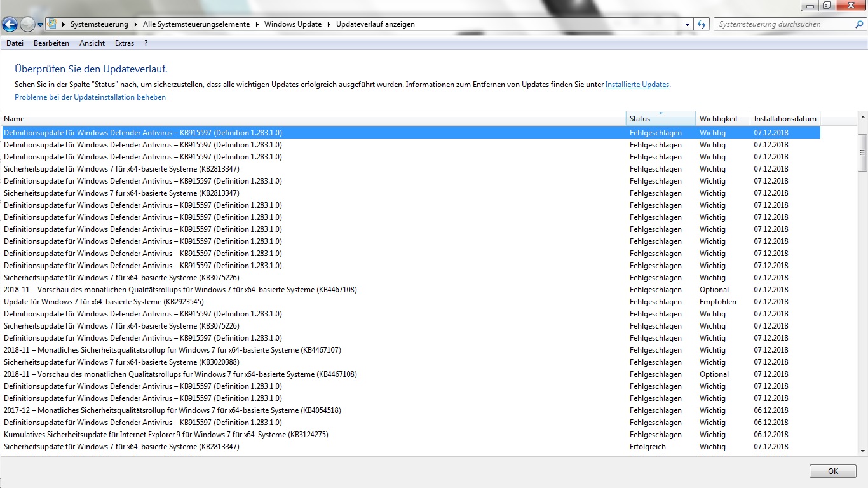The width and height of the screenshot is (868, 488).
Task: Click Fehlgeschlagen status of KB4467107 row
Action: point(656,350)
